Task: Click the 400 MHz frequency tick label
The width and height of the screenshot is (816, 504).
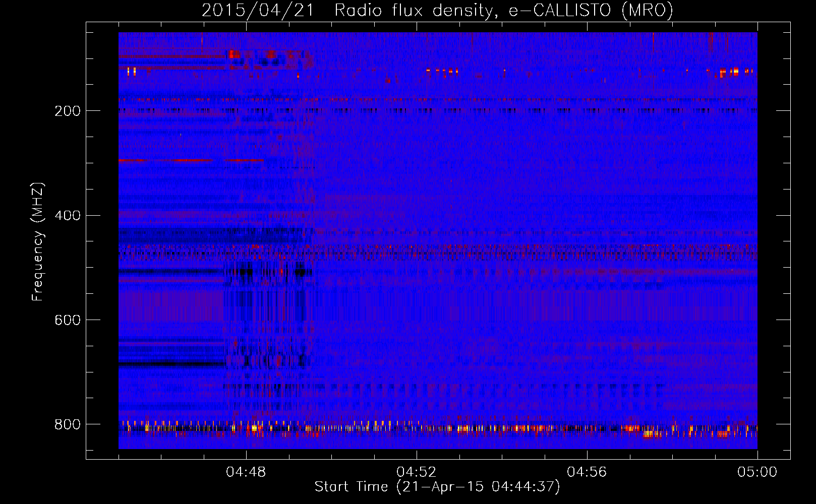Action: pos(68,216)
